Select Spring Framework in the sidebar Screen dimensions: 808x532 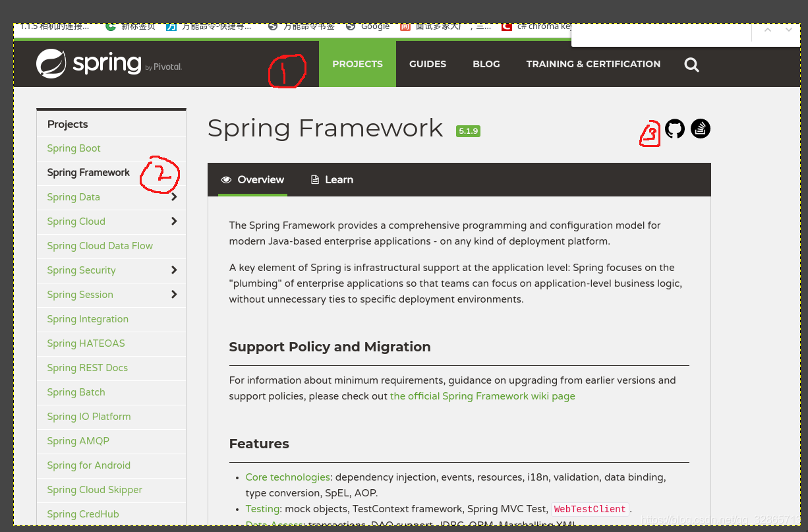[x=88, y=173]
